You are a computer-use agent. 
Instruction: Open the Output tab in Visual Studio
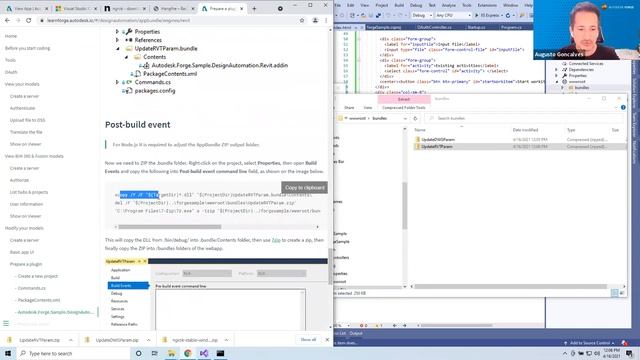pyautogui.click(x=356, y=333)
